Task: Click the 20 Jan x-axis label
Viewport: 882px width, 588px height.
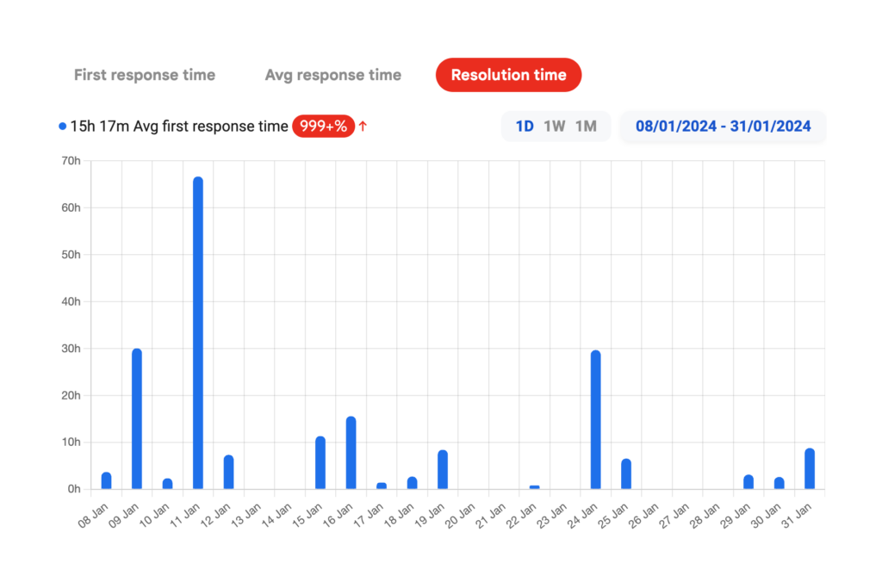Action: pos(460,516)
